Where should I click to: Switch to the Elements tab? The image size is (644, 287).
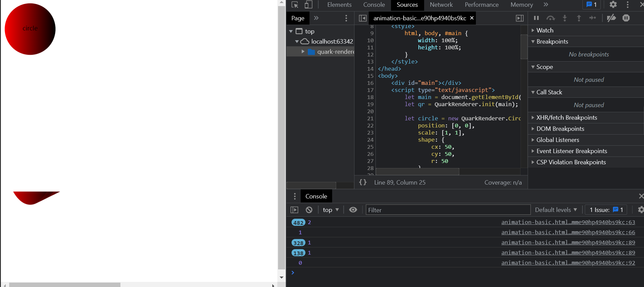click(339, 5)
